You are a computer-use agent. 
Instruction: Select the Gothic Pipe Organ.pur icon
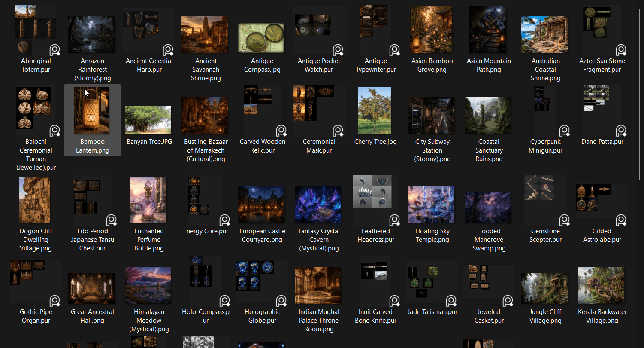[36, 283]
